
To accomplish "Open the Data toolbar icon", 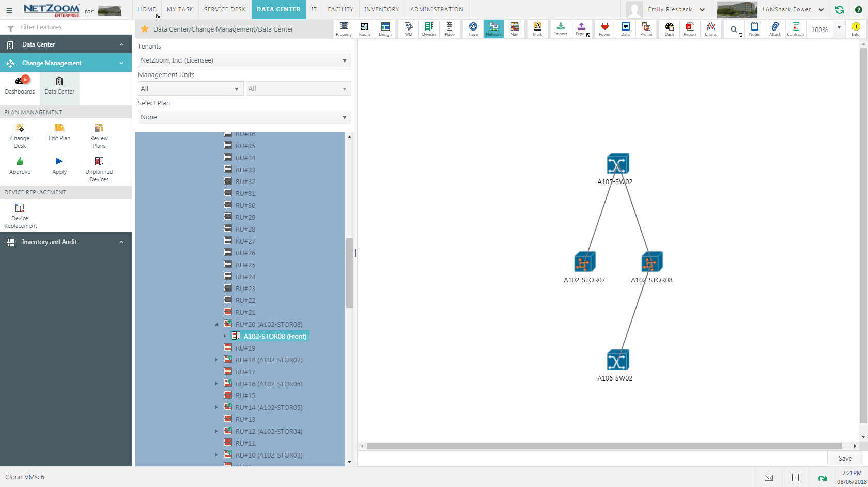I will point(625,29).
